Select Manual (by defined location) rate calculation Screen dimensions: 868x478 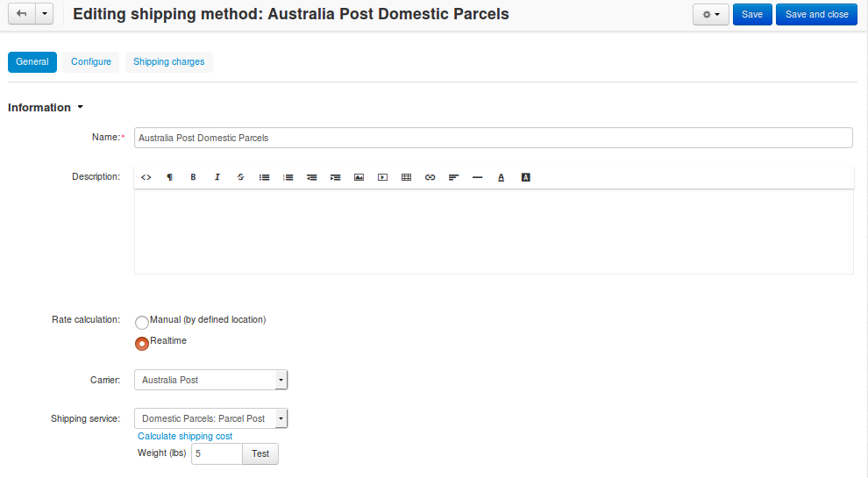click(x=142, y=323)
